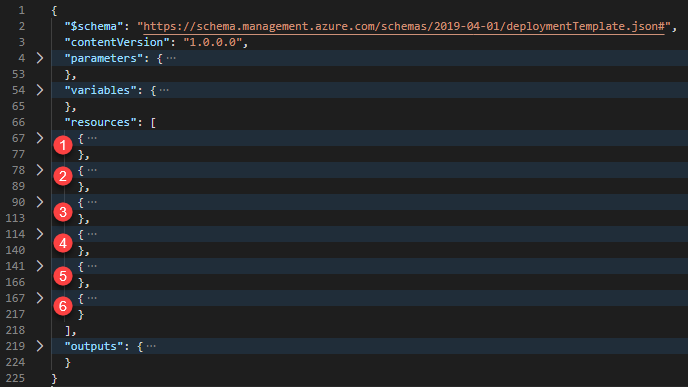Click line number 53 in the gutter
This screenshot has height=387, width=688.
click(x=18, y=74)
